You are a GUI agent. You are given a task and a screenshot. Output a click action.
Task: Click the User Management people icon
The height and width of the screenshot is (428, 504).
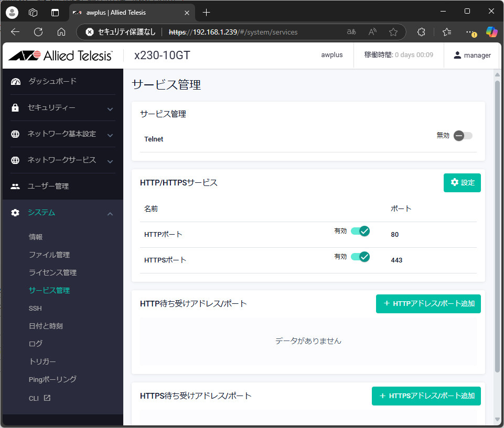click(x=16, y=186)
